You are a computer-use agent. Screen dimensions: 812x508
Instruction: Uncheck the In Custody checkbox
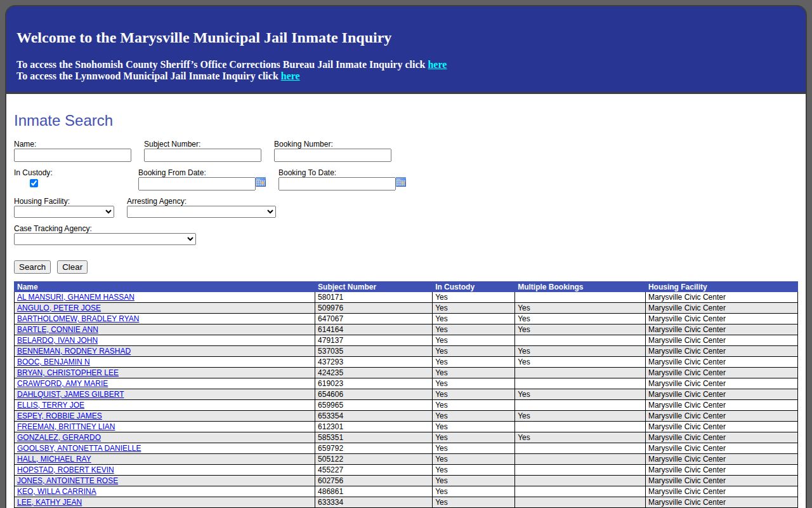click(34, 184)
